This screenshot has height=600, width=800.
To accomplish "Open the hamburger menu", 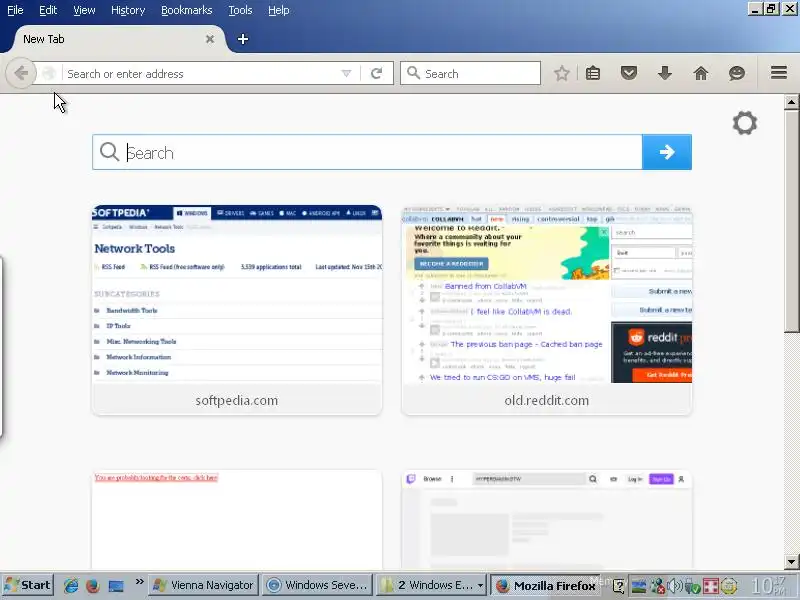I will (x=779, y=73).
